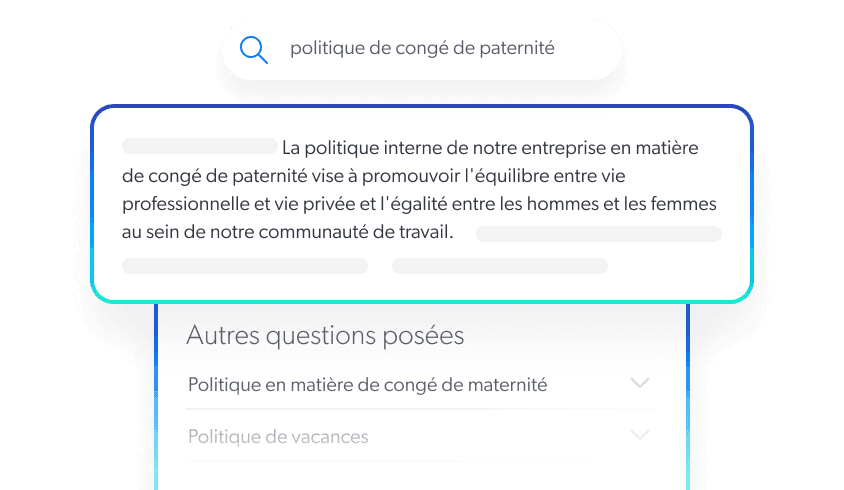Click the search field containing "politique de congé de paternité"
This screenshot has height=490, width=844.
pos(421,49)
